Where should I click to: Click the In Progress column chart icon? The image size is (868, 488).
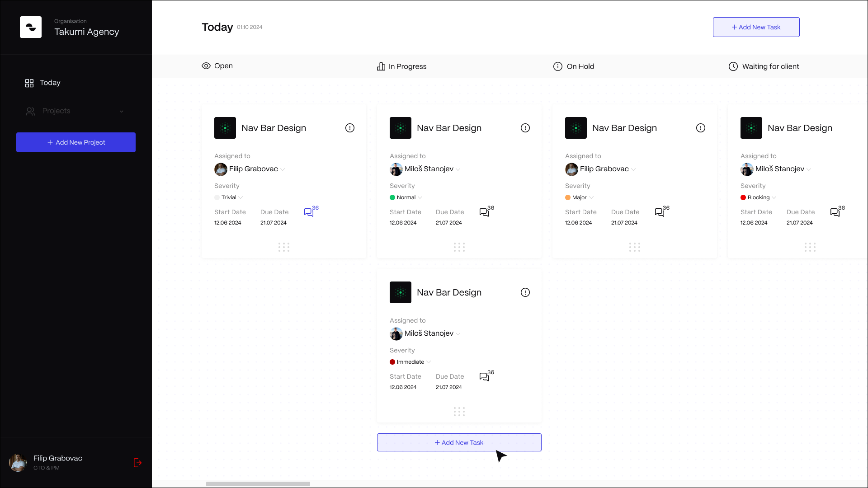[381, 66]
